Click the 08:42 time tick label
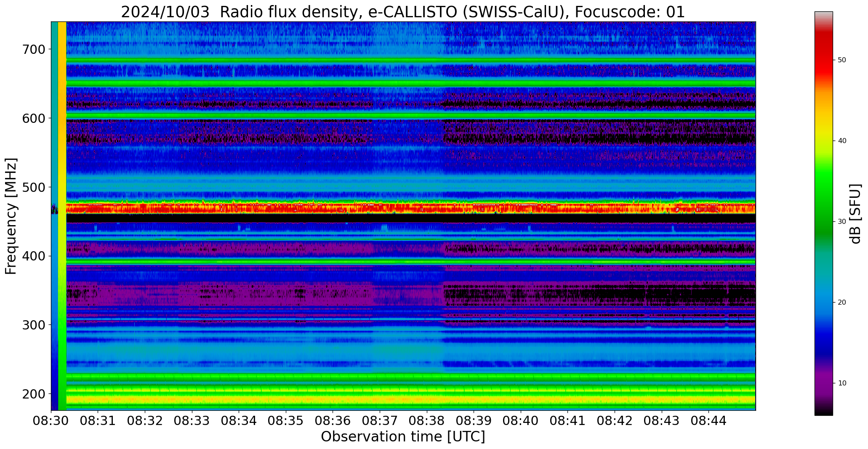Viewport: 868px width, 449px height. click(x=615, y=421)
